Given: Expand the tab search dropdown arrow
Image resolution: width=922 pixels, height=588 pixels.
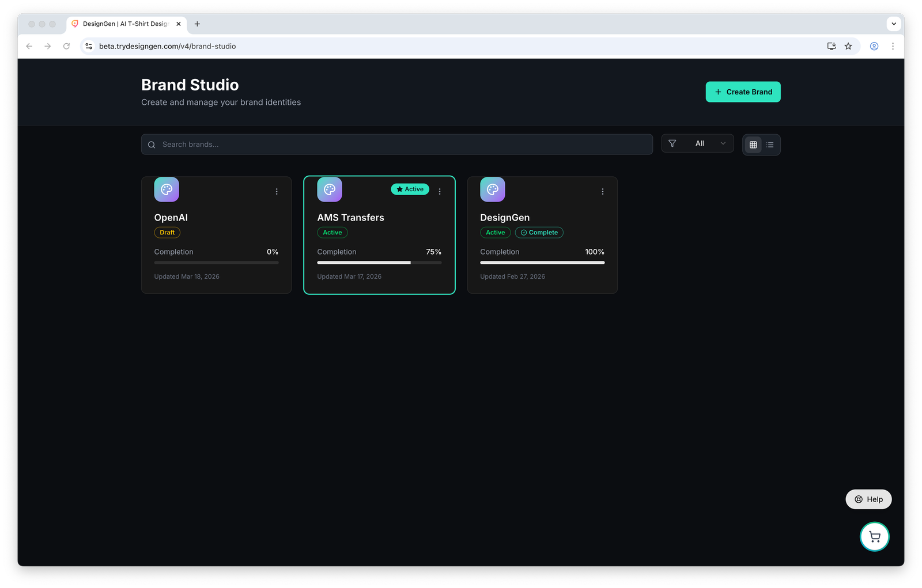Looking at the screenshot, I should 894,24.
